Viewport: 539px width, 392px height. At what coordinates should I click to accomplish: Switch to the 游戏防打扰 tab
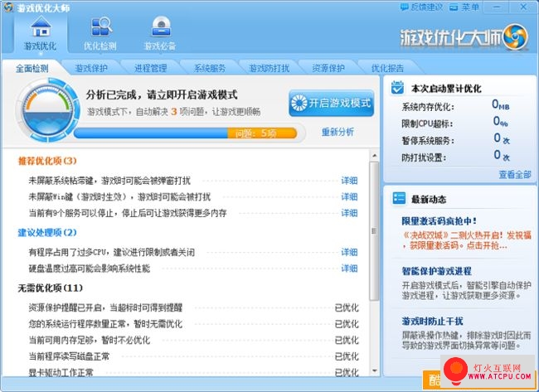coord(269,68)
